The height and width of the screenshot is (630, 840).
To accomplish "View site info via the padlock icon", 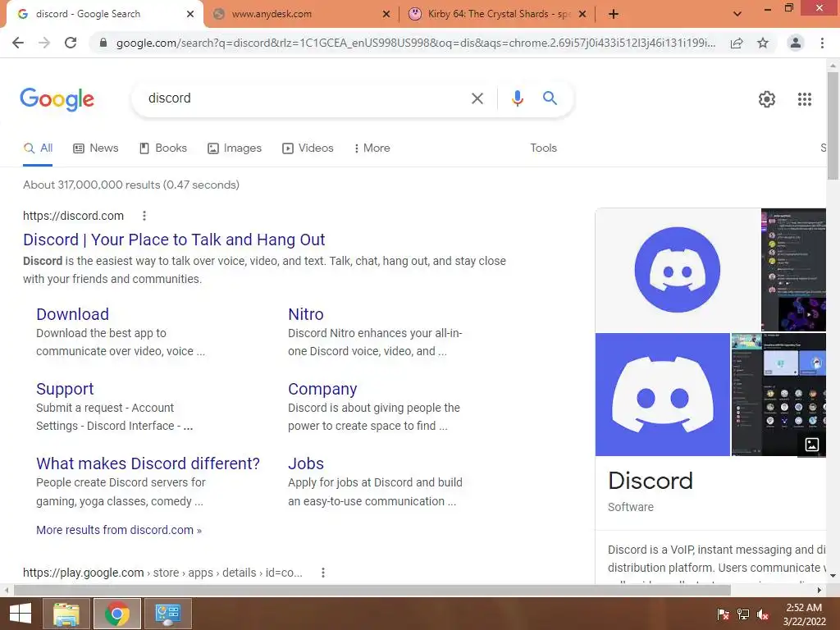I will tap(103, 43).
